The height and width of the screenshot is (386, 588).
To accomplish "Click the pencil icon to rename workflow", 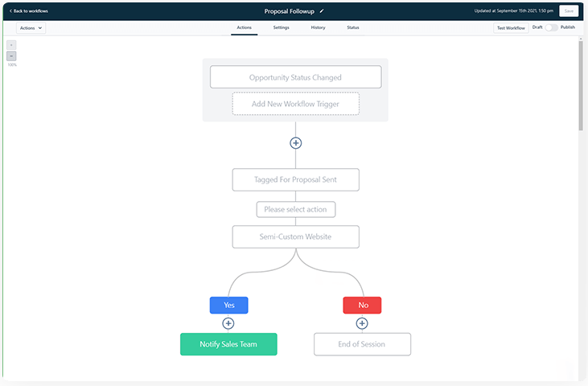I will 322,11.
